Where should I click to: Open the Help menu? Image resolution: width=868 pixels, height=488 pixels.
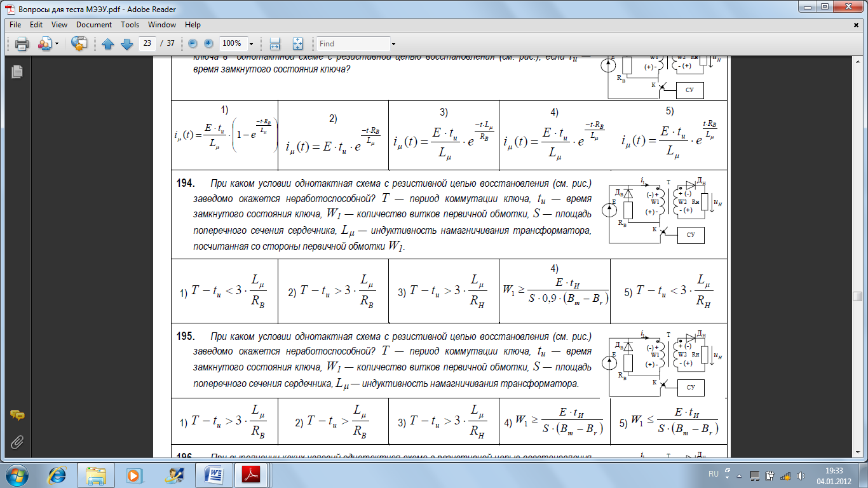coord(193,25)
